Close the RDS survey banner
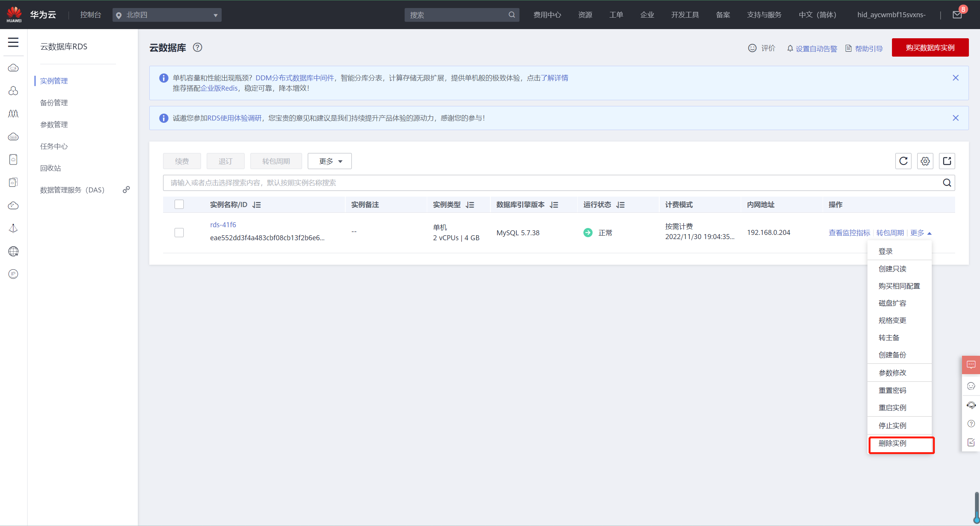 pos(955,118)
